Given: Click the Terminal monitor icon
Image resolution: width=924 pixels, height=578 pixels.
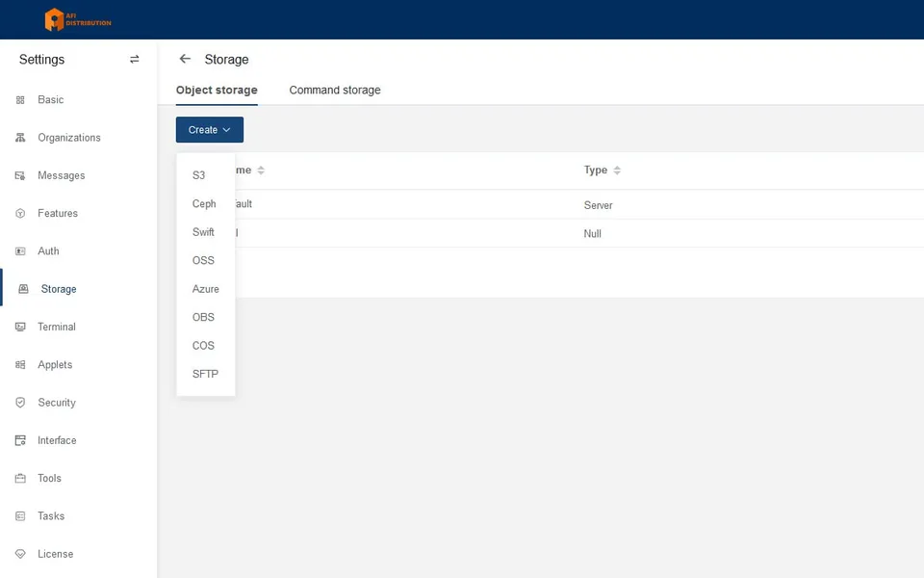Looking at the screenshot, I should [x=20, y=327].
